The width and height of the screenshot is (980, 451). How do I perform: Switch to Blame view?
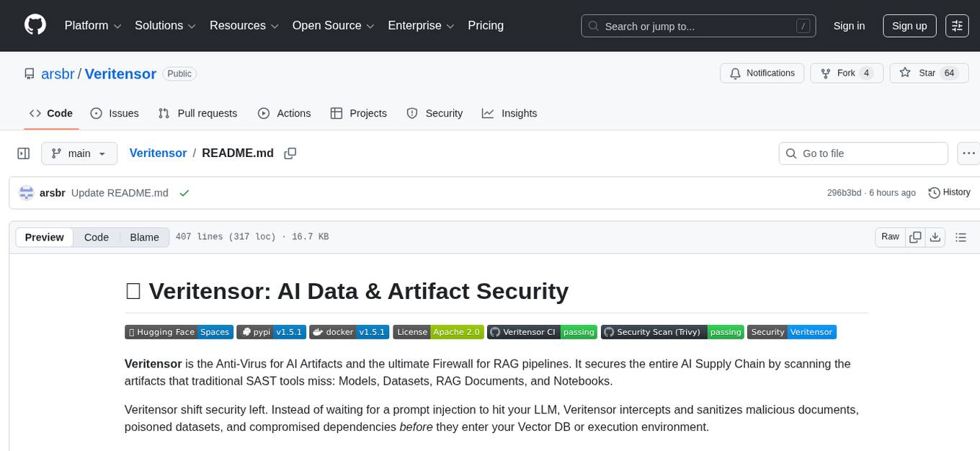pyautogui.click(x=144, y=237)
